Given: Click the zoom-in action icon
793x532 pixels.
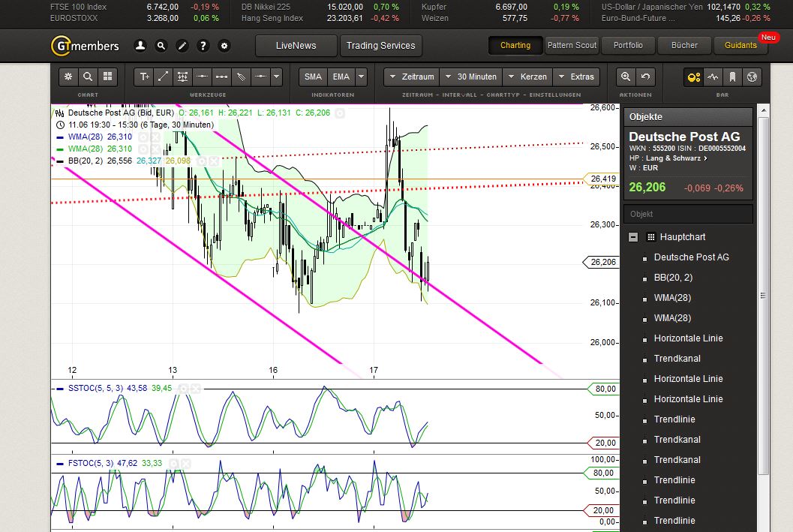Looking at the screenshot, I should pyautogui.click(x=626, y=77).
